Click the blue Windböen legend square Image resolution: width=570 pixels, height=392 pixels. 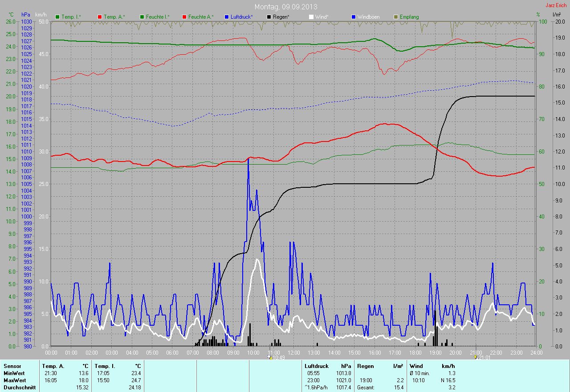coord(354,17)
